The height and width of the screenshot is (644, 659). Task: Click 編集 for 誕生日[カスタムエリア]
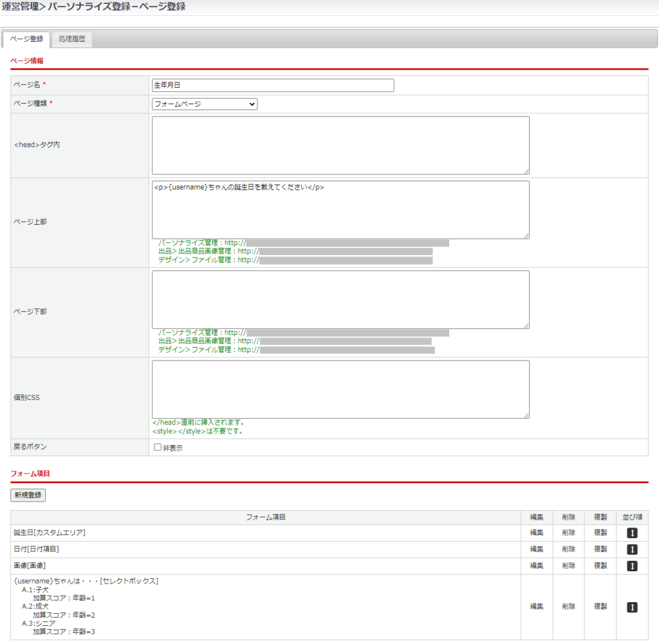click(537, 533)
